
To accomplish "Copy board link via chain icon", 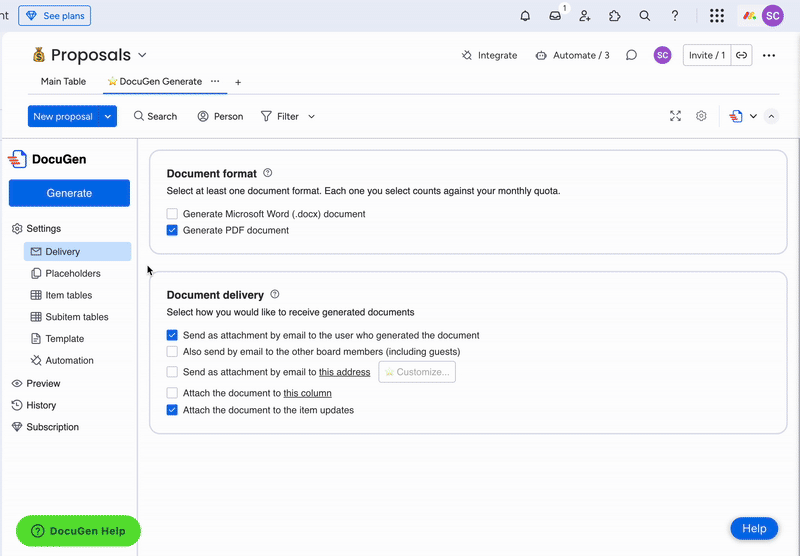I will coord(742,55).
